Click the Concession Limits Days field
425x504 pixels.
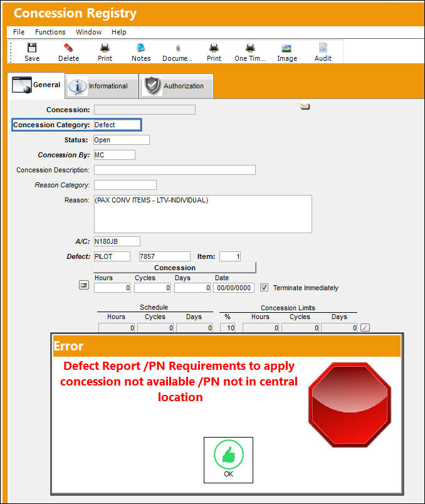pos(340,328)
